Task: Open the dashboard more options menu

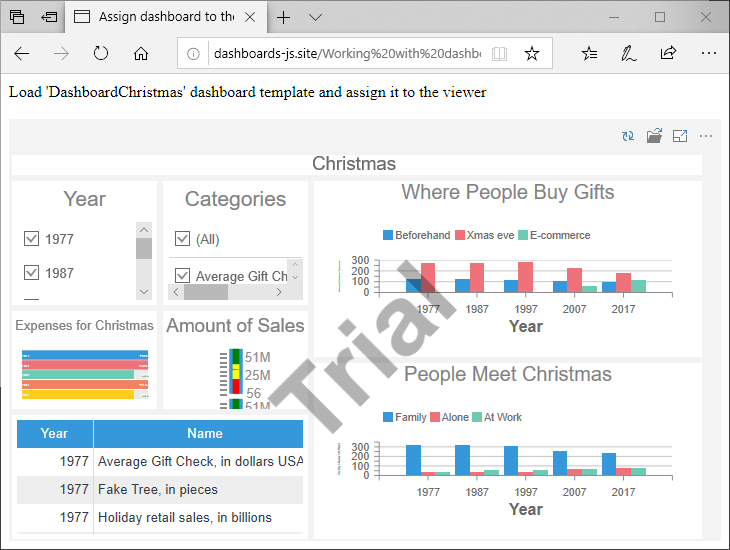Action: click(706, 136)
